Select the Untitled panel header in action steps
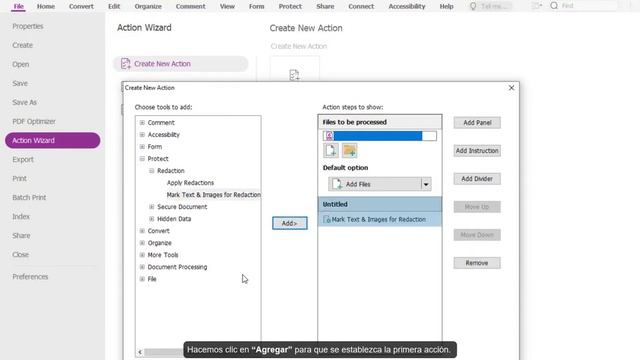640x360 pixels. 380,204
